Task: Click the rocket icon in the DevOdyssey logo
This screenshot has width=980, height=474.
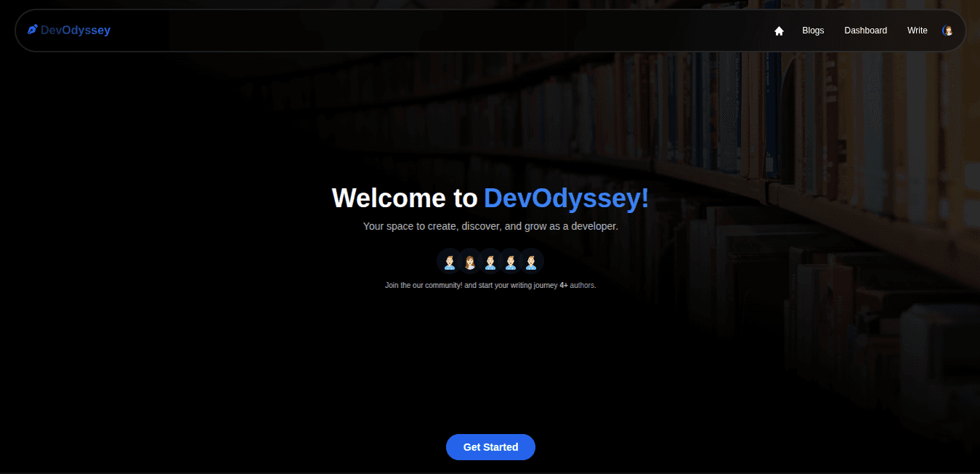Action: [x=32, y=29]
